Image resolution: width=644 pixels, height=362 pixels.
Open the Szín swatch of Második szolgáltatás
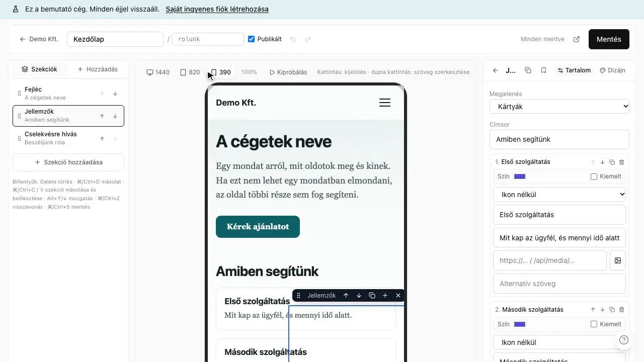point(520,324)
